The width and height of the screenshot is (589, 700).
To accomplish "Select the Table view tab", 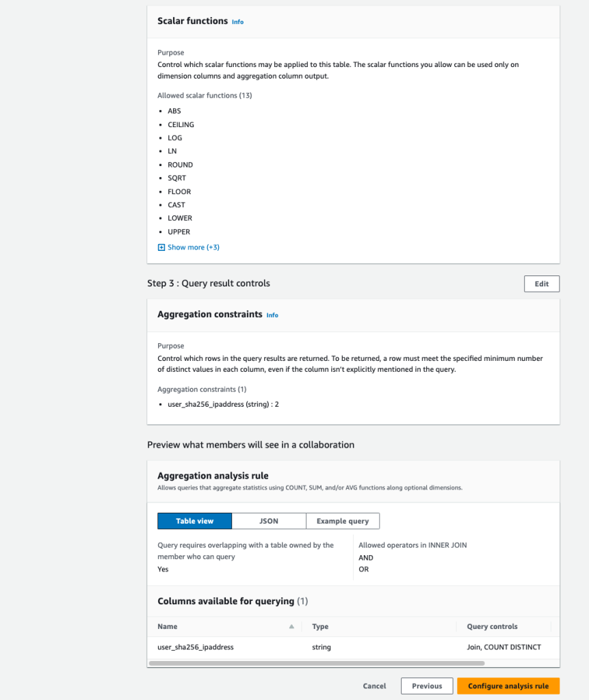I will click(194, 520).
